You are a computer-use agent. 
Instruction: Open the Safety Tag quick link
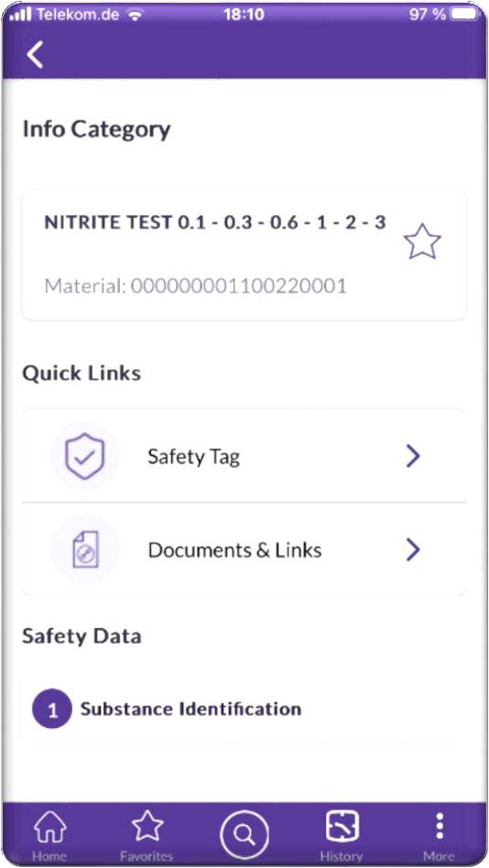pos(244,456)
